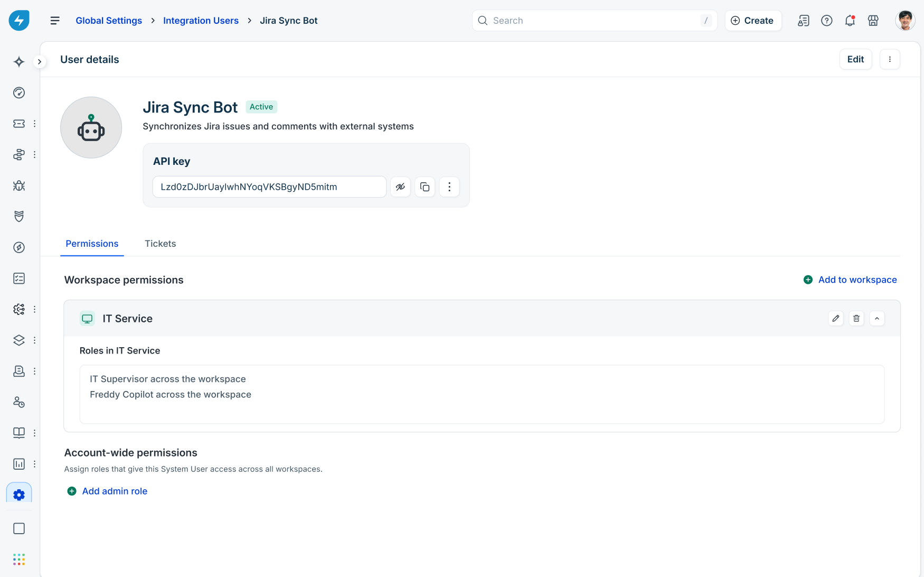This screenshot has width=924, height=577.
Task: Open the submenu dots beside the layers icon
Action: click(34, 340)
